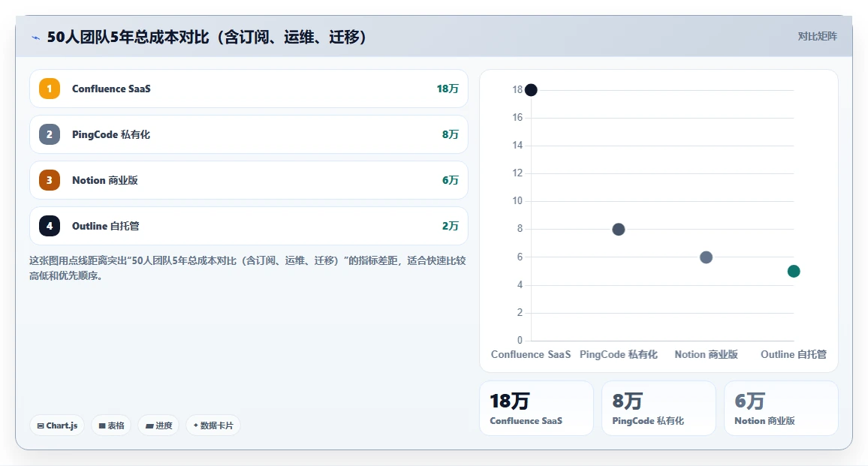
Task: Click the 6万 value in Notion row
Action: tap(450, 180)
